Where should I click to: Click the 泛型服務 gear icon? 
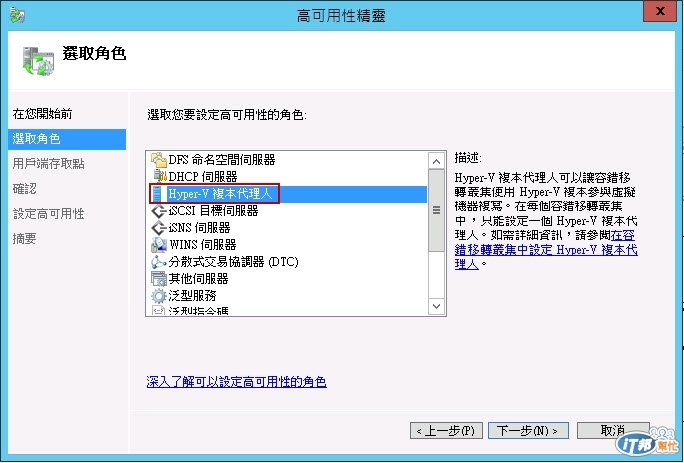coord(159,296)
